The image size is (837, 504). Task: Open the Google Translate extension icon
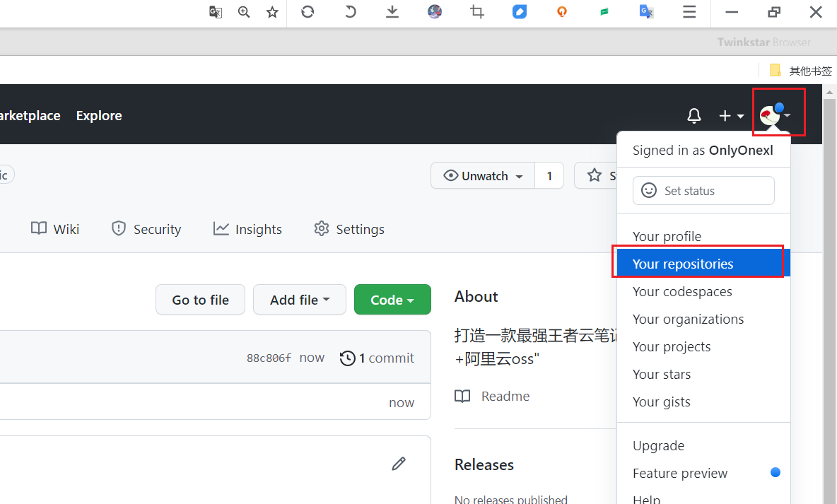click(x=646, y=12)
